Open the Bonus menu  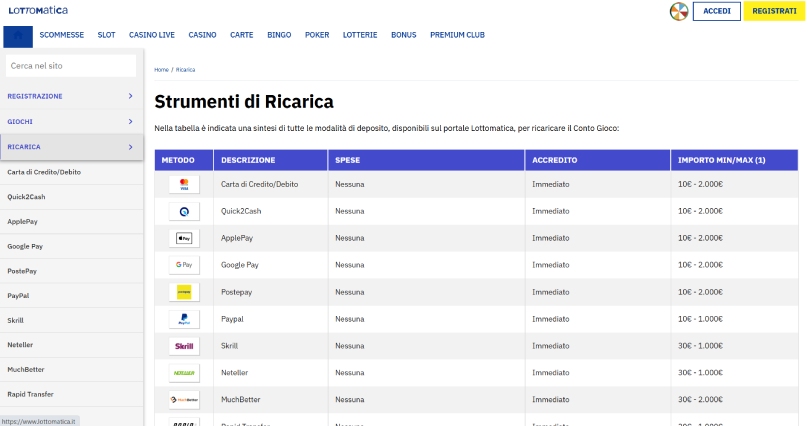tap(403, 35)
